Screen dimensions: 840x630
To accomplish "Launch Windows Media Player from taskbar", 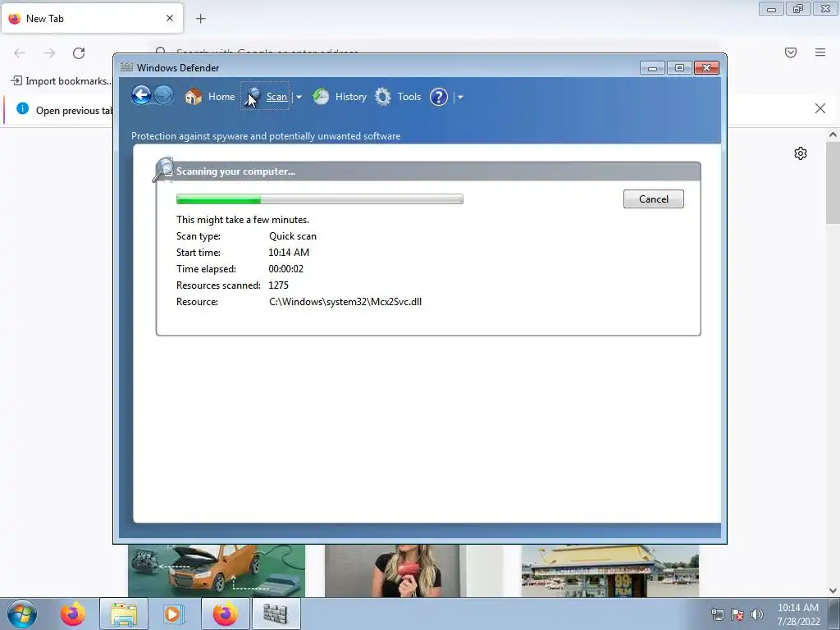I will tap(174, 614).
